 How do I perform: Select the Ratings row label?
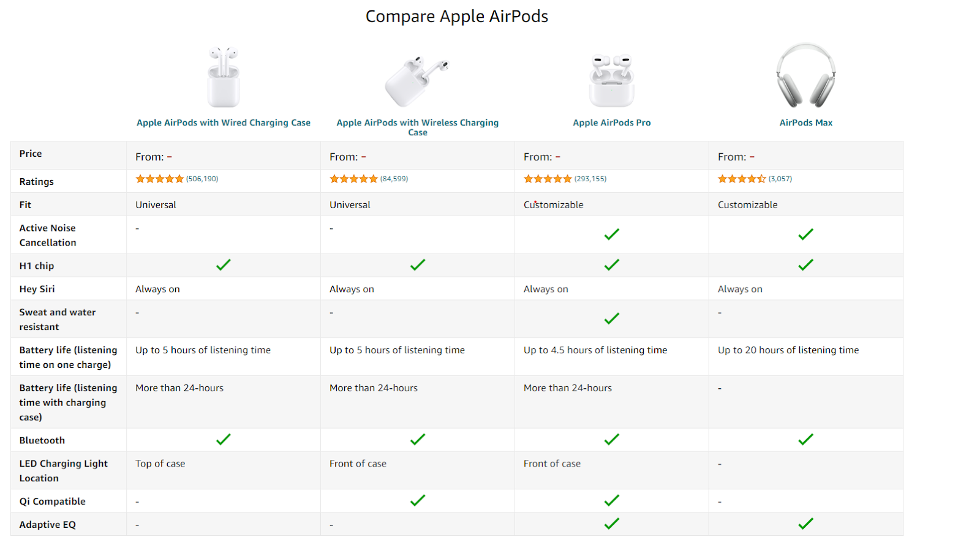click(x=36, y=181)
